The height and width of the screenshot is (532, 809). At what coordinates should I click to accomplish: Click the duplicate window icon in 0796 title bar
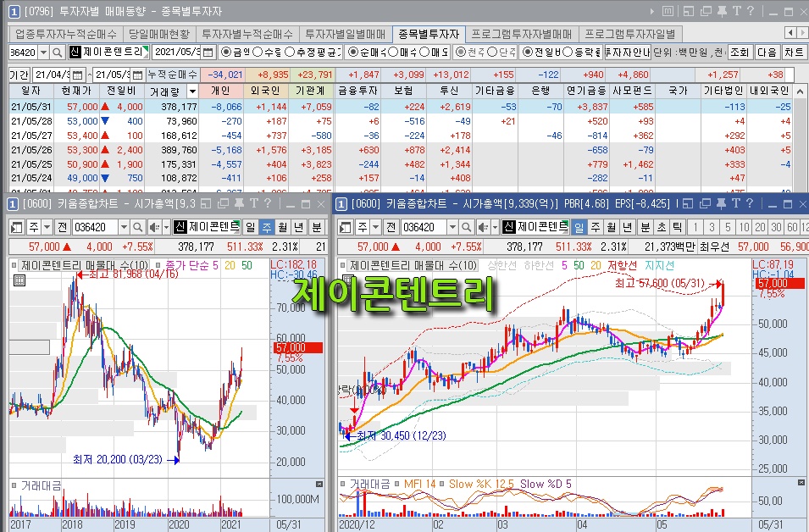[x=706, y=11]
